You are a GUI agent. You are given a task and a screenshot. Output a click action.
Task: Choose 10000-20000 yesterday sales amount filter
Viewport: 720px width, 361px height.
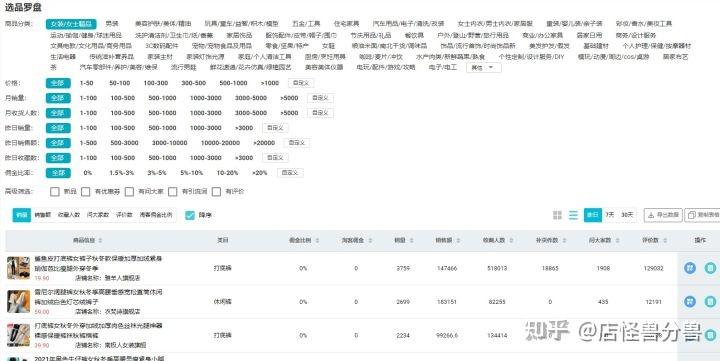[x=220, y=143]
